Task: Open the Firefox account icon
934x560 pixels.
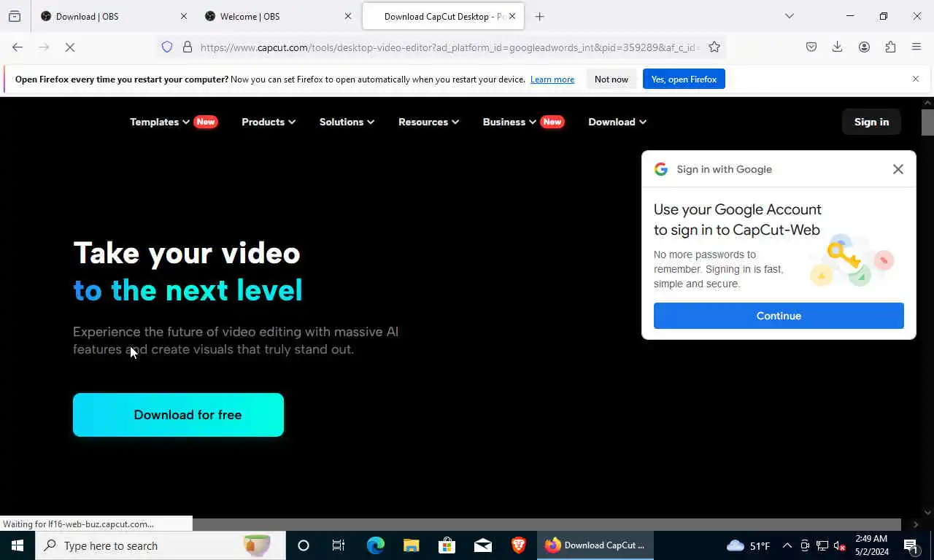Action: tap(864, 47)
